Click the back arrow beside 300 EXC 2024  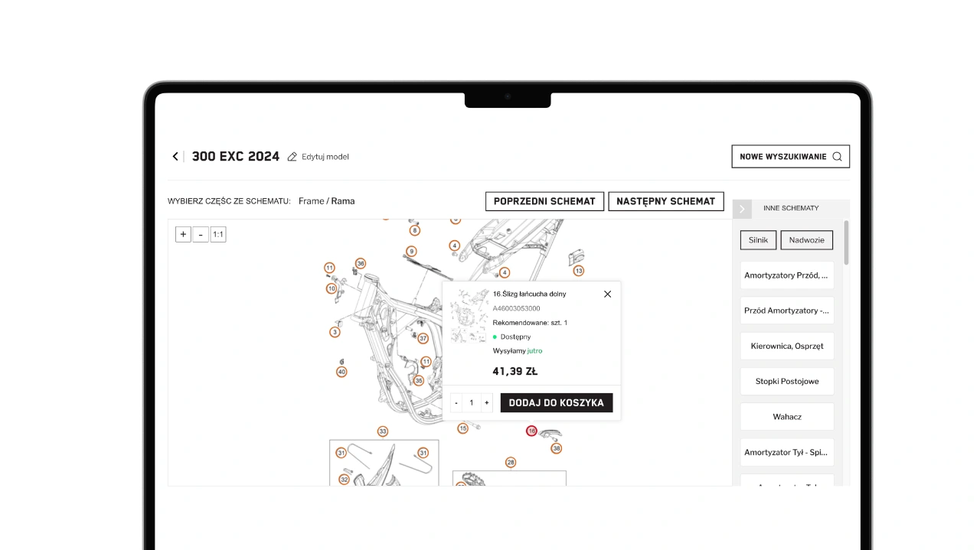[x=175, y=157]
